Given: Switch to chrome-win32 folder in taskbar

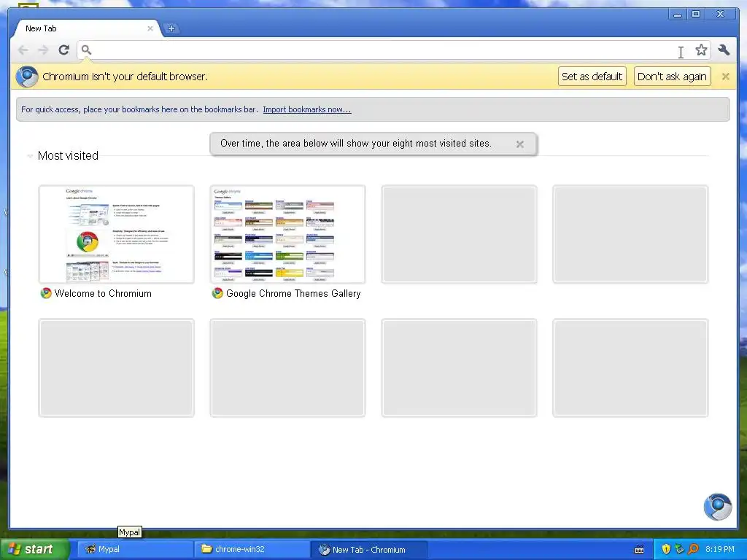Looking at the screenshot, I should pos(252,549).
